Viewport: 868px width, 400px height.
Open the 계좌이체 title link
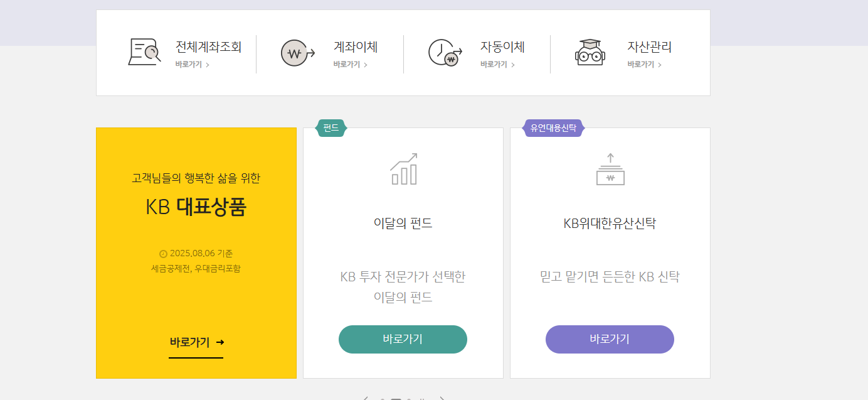(356, 47)
